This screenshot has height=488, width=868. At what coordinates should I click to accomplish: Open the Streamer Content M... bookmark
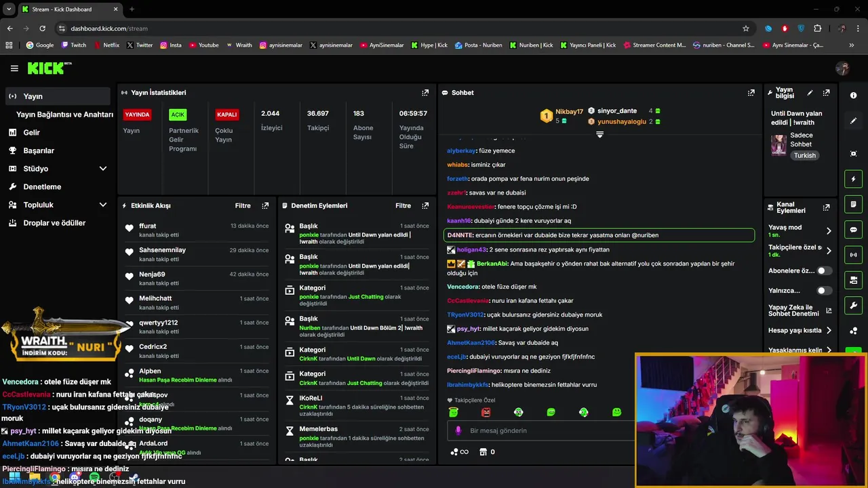(x=654, y=45)
